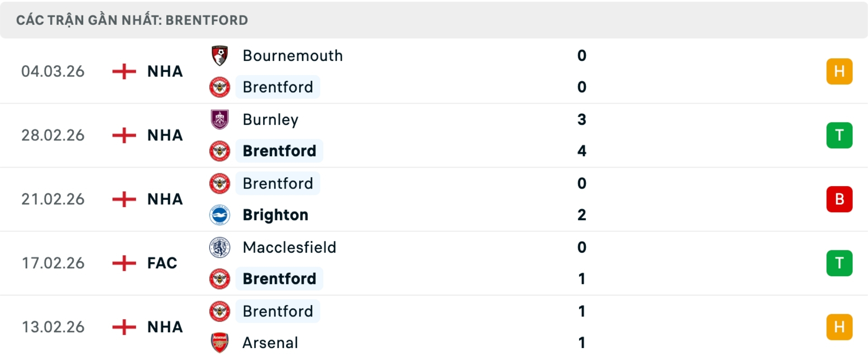The image size is (868, 358).
Task: Click the Bournemouth club crest
Action: 220,56
